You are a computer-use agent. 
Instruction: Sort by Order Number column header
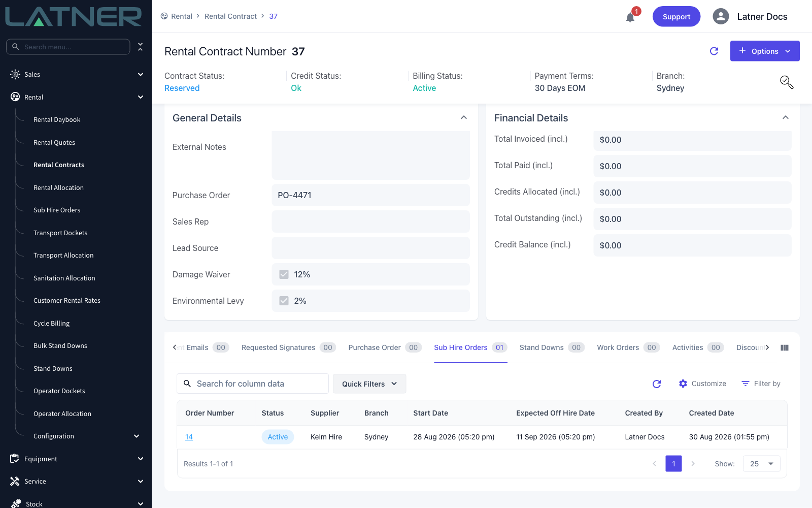tap(210, 413)
